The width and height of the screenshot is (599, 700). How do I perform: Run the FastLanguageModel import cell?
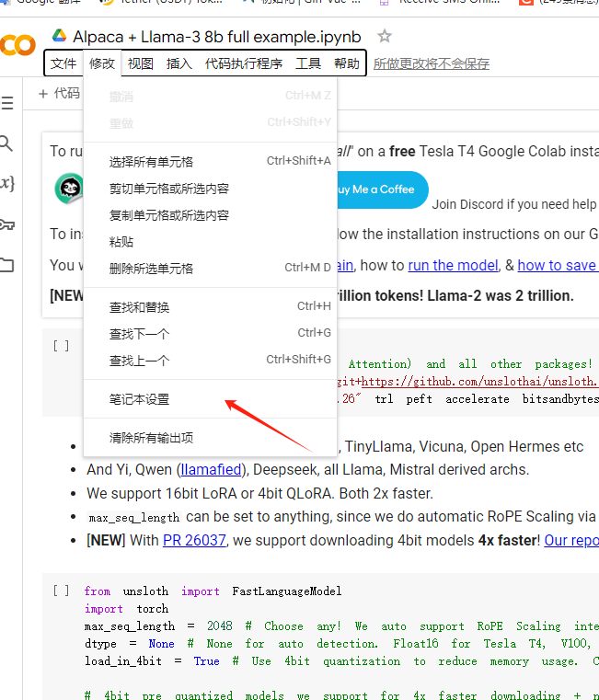point(62,591)
